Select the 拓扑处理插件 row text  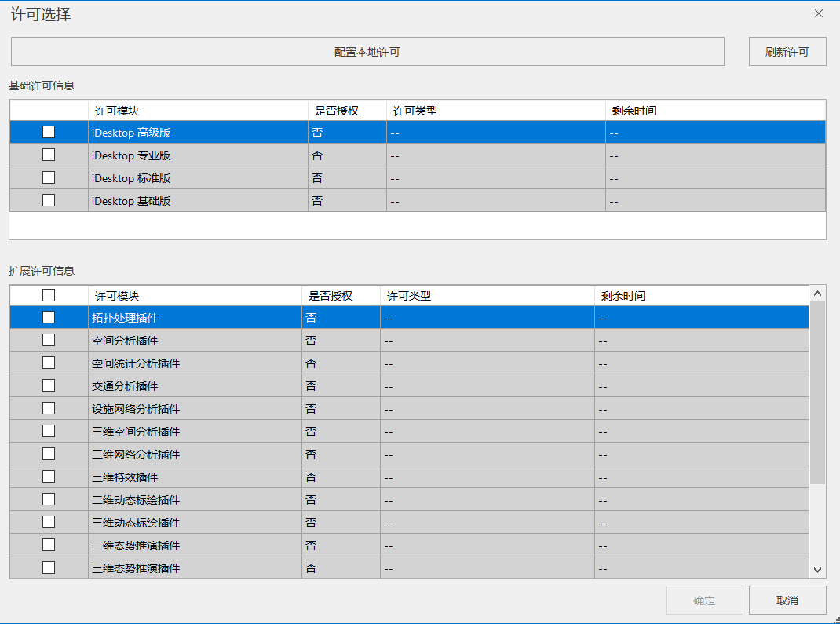pos(125,318)
